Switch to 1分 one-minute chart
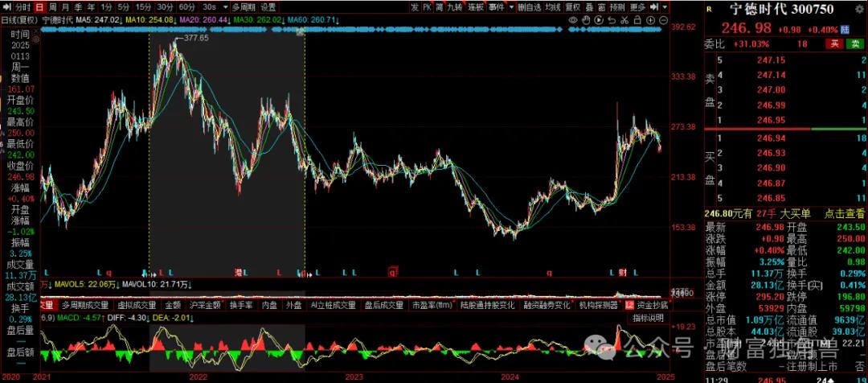This screenshot has height=383, width=868. 106,7
